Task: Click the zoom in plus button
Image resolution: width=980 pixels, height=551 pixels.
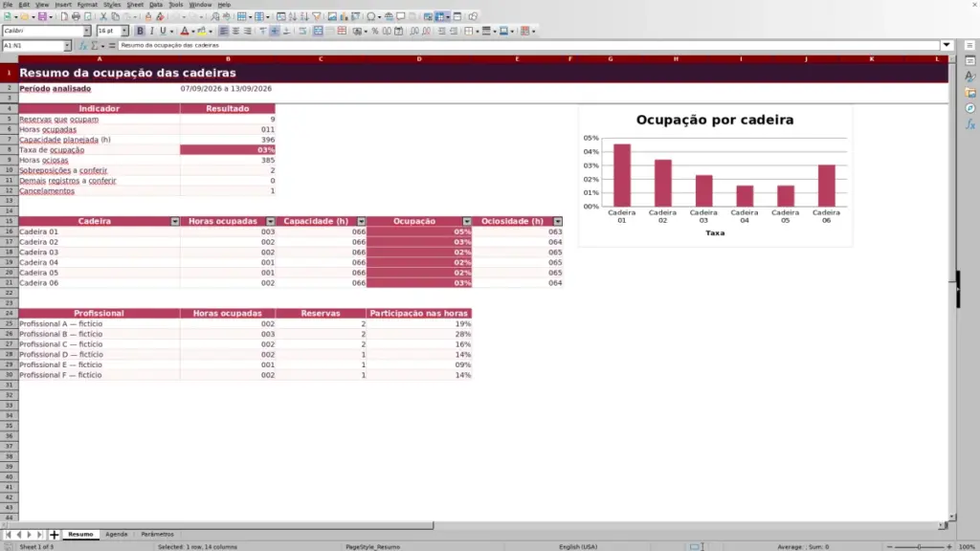Action: (948, 546)
